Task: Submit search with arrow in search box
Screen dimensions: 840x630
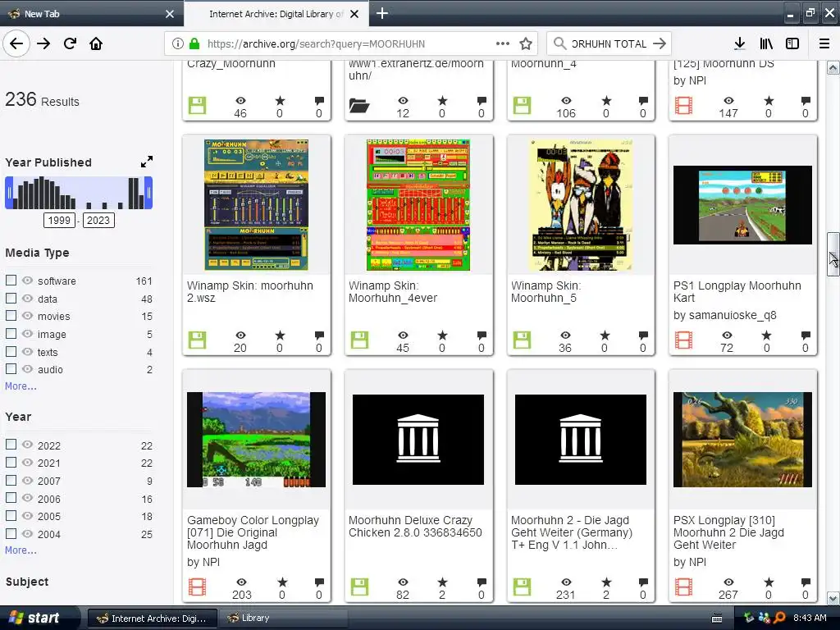Action: tap(660, 43)
